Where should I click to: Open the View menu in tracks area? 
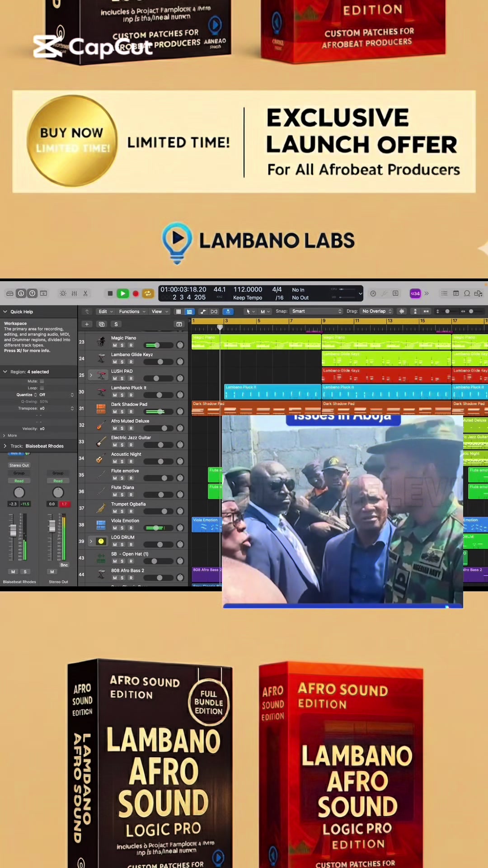click(160, 311)
